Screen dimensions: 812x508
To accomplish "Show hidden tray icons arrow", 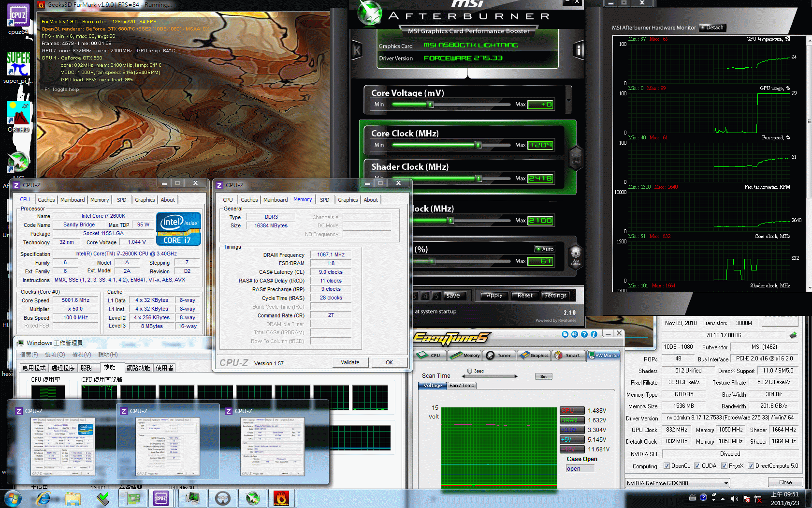I will [x=723, y=499].
